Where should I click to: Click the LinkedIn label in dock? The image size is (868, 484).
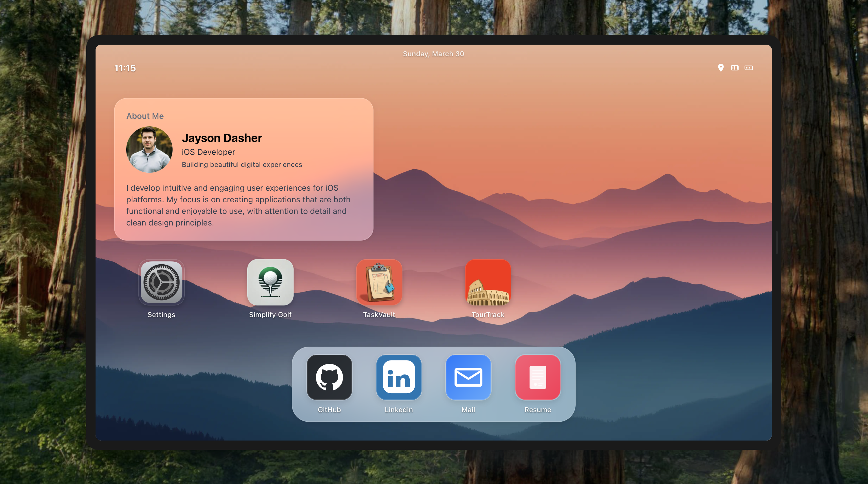coord(399,410)
